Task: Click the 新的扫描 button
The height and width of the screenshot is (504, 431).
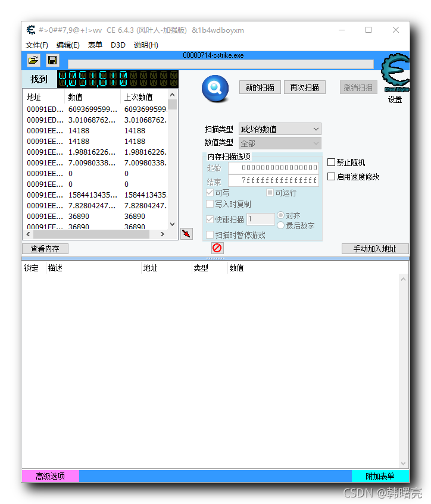Action: pyautogui.click(x=260, y=87)
